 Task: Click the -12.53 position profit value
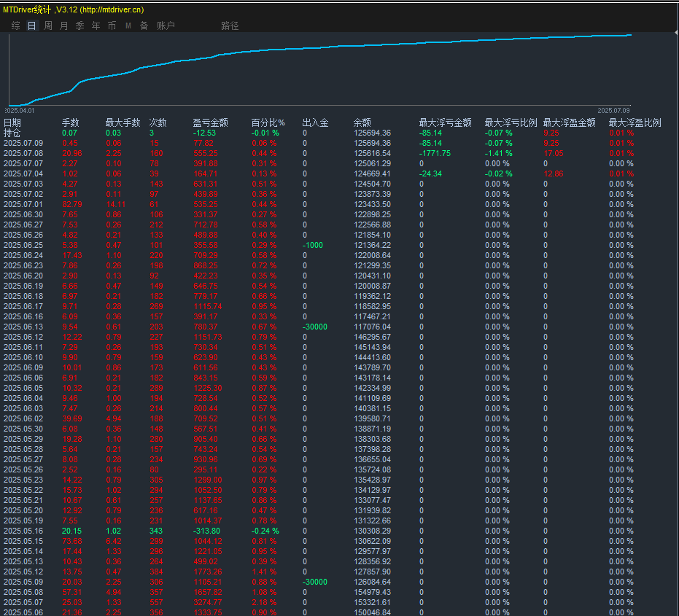point(204,133)
